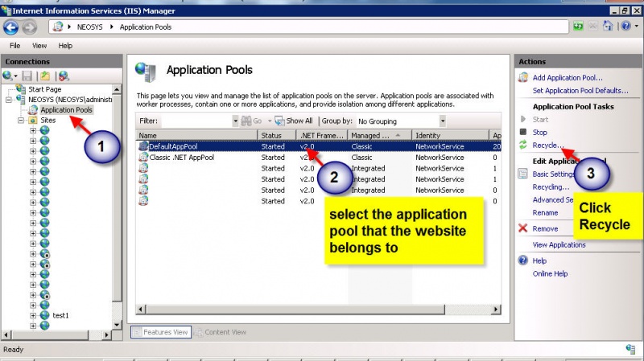The height and width of the screenshot is (361, 644).
Task: Click the Connections tree scroll down arrow
Action: tap(117, 325)
